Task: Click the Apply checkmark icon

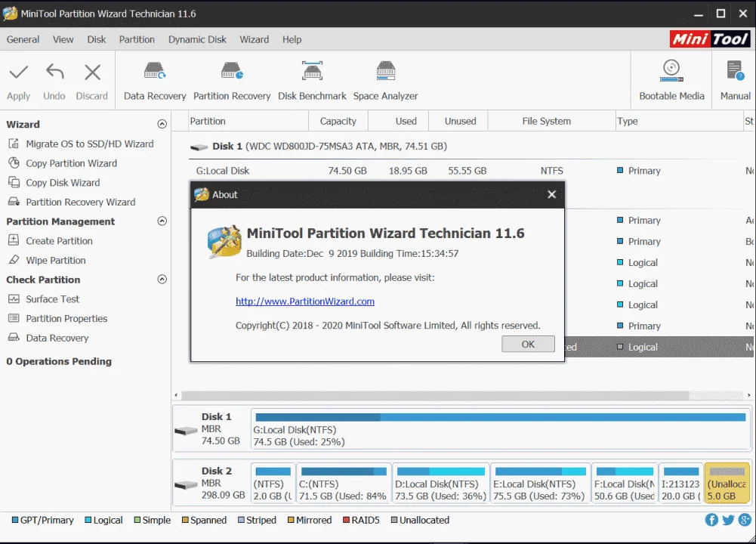Action: (18, 73)
